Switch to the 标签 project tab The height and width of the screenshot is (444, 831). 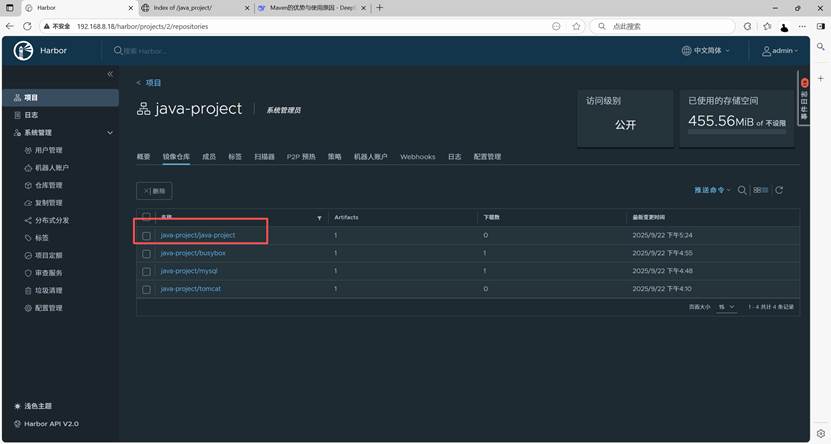pos(235,157)
